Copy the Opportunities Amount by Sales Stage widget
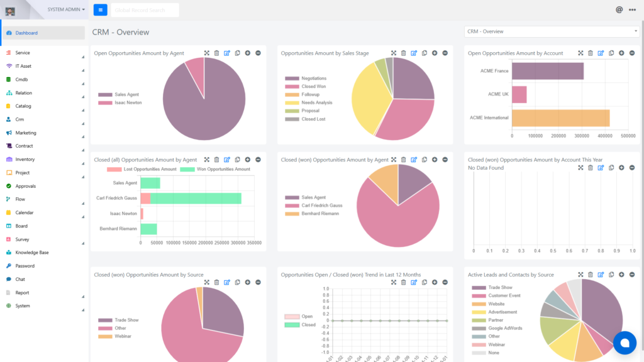This screenshot has height=362, width=644. click(425, 53)
